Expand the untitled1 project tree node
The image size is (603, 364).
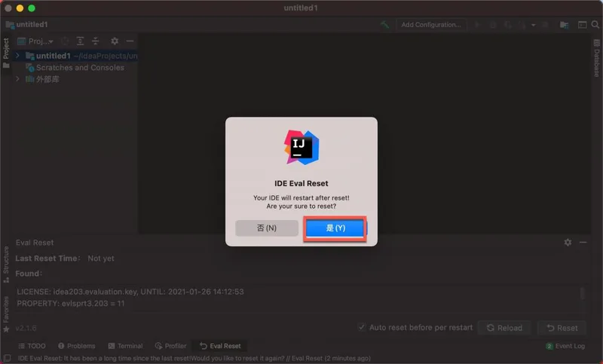17,56
